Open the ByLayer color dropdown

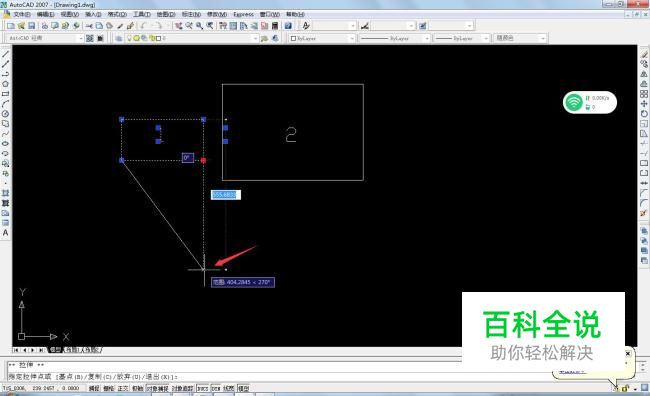[352, 38]
